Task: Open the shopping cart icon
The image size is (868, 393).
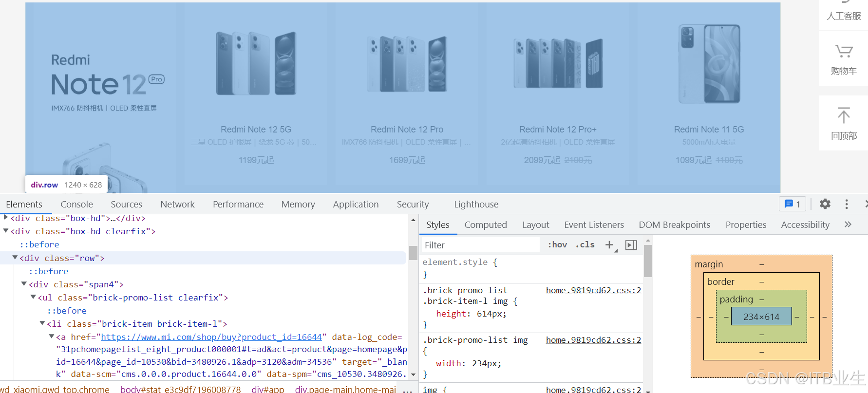Action: [x=844, y=51]
